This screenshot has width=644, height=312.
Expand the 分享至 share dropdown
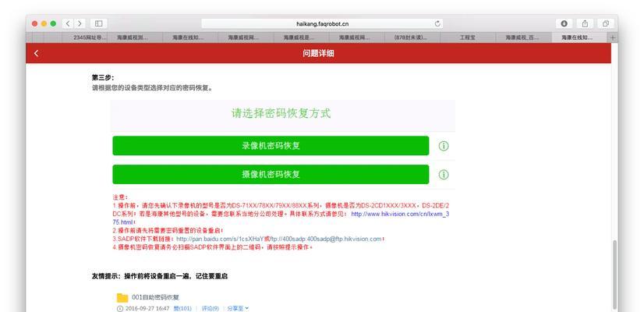pos(238,308)
